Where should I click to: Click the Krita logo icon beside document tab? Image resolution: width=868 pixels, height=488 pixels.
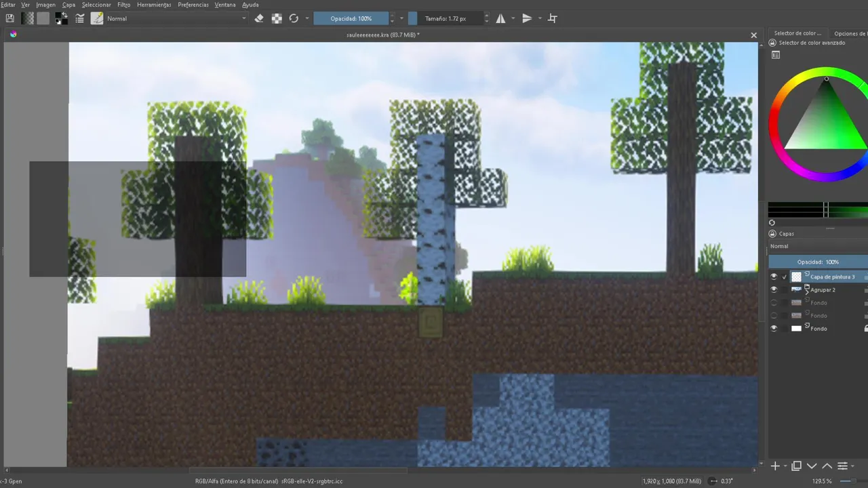click(x=12, y=34)
